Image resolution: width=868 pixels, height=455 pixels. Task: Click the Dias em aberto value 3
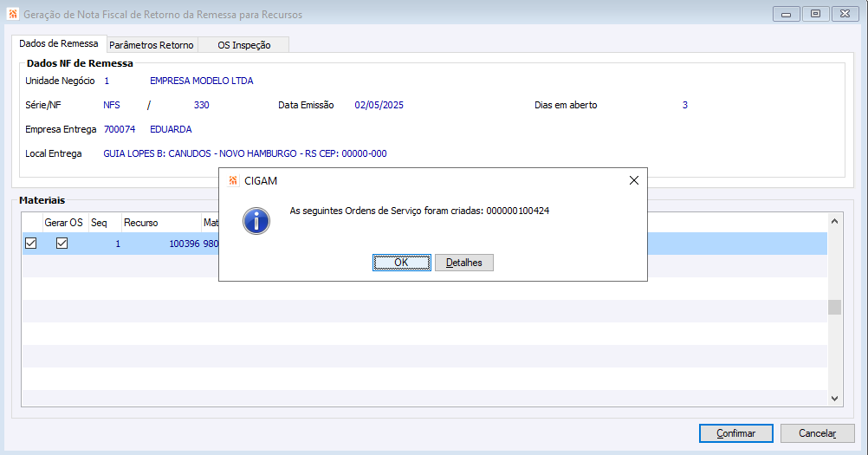point(684,105)
